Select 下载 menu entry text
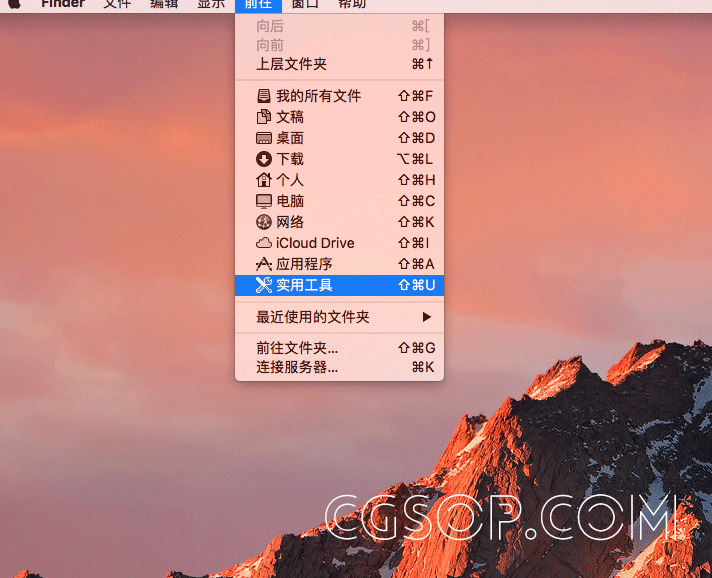The height and width of the screenshot is (578, 712). 290,159
